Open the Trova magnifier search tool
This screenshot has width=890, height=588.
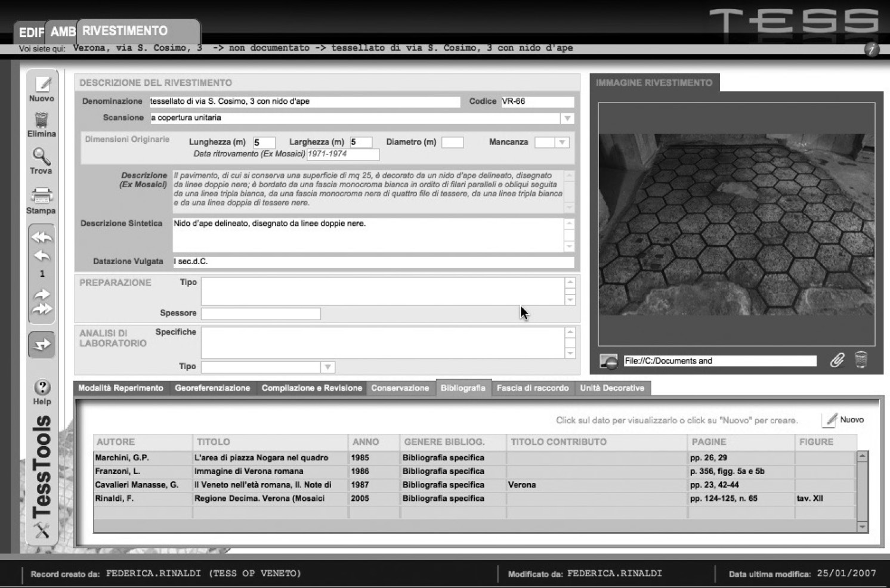tap(41, 156)
